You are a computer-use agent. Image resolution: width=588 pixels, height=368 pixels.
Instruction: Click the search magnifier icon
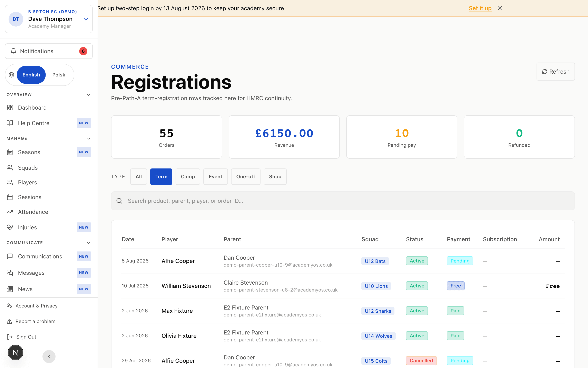coord(119,201)
